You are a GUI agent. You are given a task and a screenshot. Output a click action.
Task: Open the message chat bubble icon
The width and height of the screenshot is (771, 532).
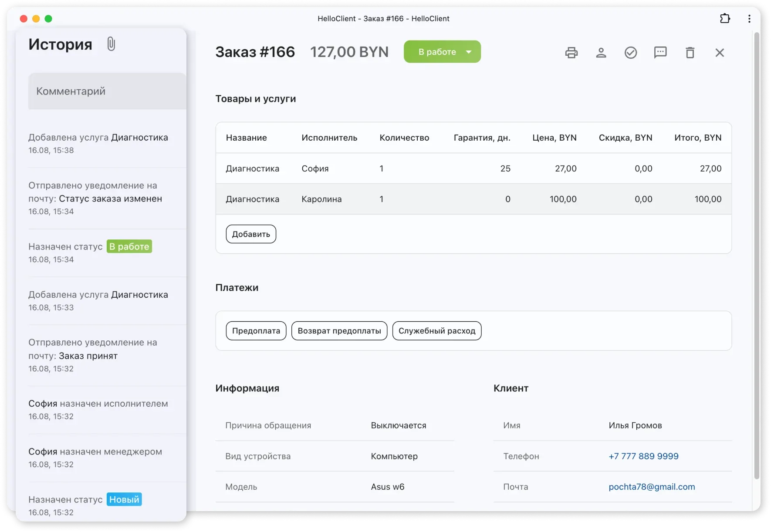click(x=660, y=53)
